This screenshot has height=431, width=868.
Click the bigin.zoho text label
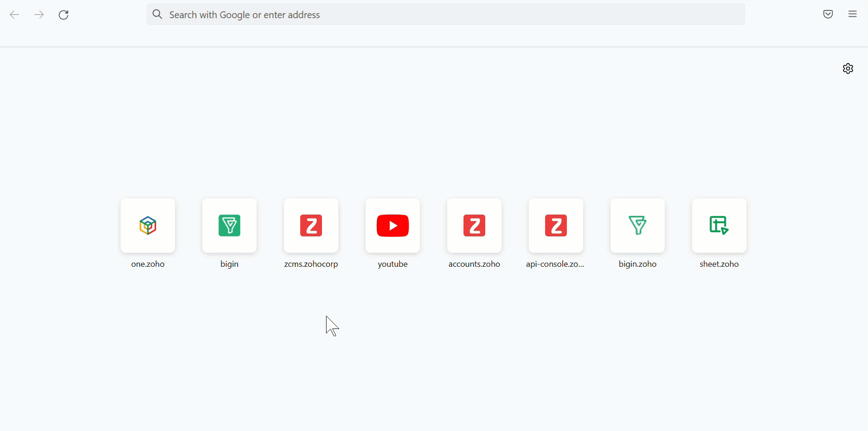coord(638,264)
